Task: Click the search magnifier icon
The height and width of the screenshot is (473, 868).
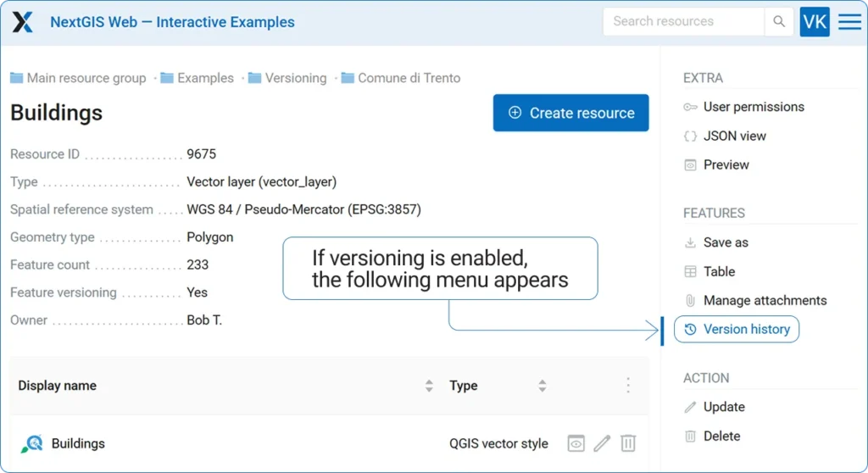Action: [778, 22]
